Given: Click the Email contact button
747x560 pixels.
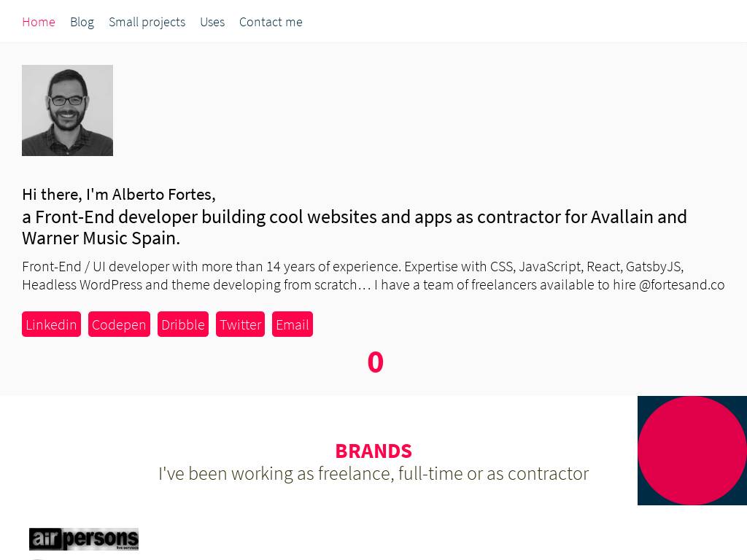Looking at the screenshot, I should click(293, 324).
